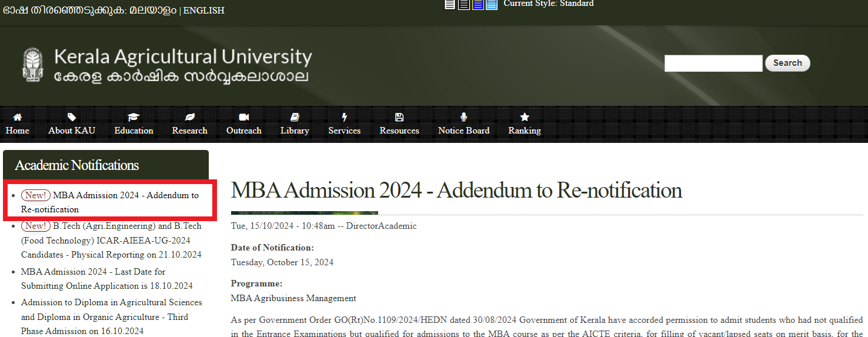Click the book icon above Library
868x337 pixels.
295,117
